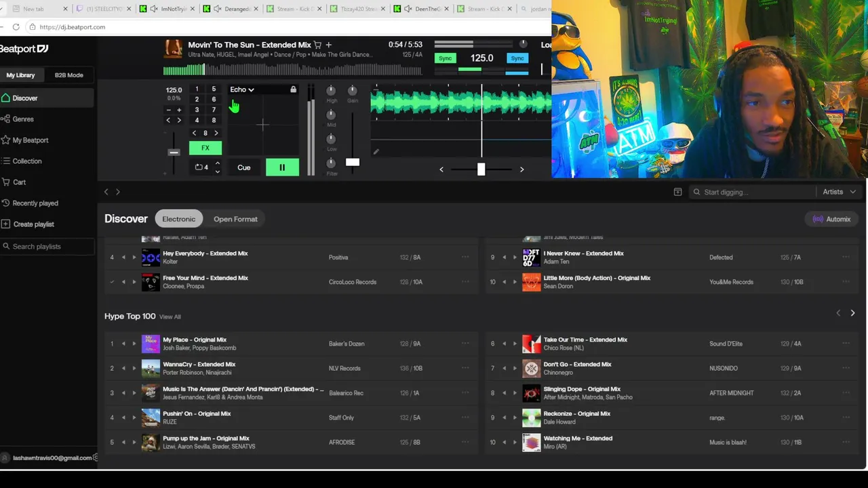Trigger hot cue pad 1

pos(197,89)
